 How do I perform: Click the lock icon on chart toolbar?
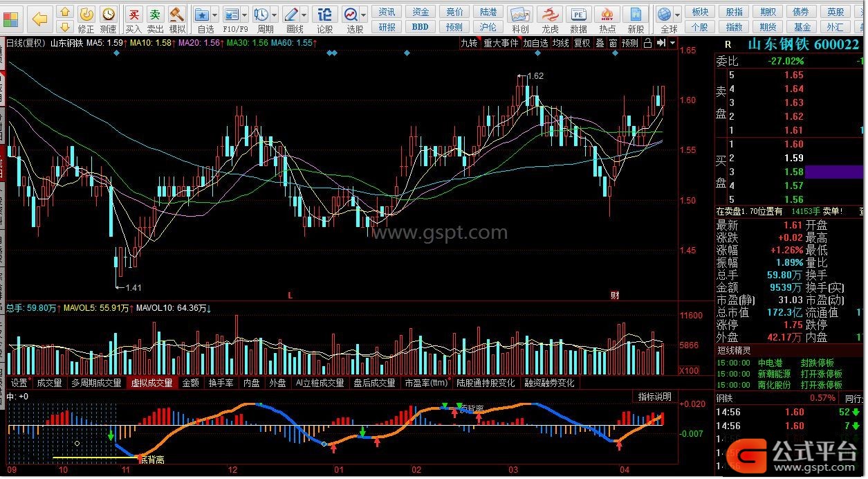pos(647,43)
